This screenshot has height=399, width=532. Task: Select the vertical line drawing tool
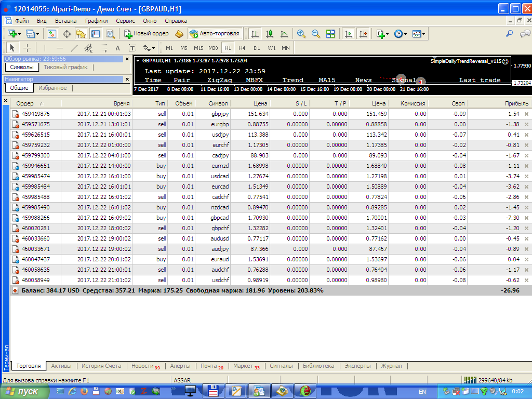point(45,48)
